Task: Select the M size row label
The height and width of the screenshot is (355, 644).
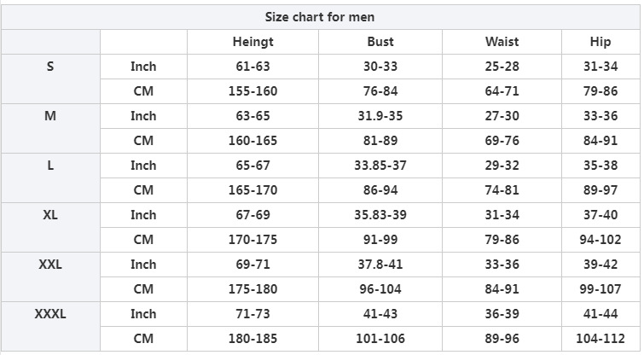Action: (x=50, y=116)
